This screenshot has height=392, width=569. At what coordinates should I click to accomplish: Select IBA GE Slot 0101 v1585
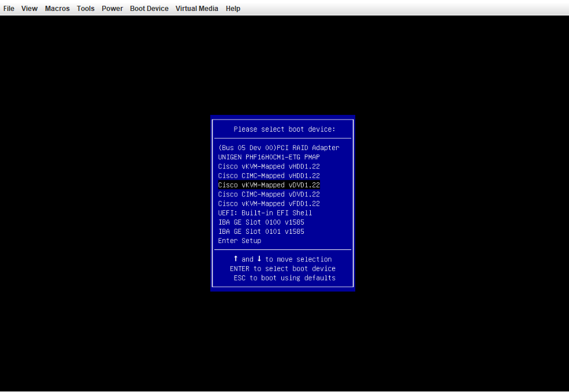click(x=261, y=232)
